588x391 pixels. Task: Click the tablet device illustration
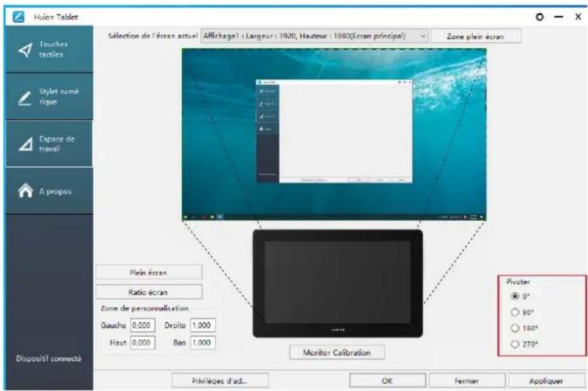(x=338, y=283)
